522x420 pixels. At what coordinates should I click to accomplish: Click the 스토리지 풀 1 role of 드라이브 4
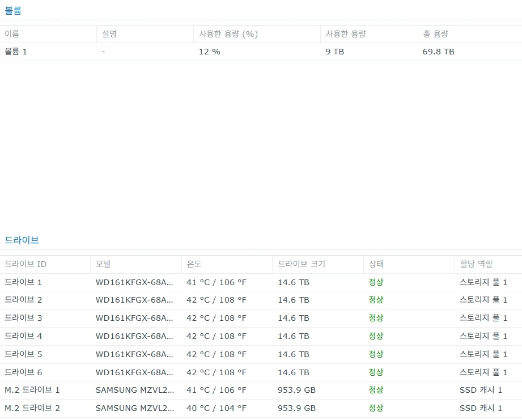(483, 336)
